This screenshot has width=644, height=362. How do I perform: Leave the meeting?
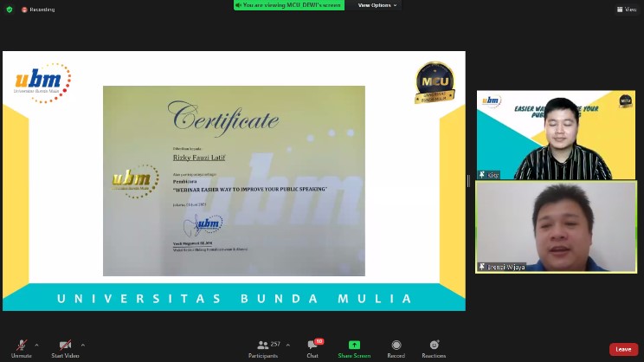[x=623, y=349]
